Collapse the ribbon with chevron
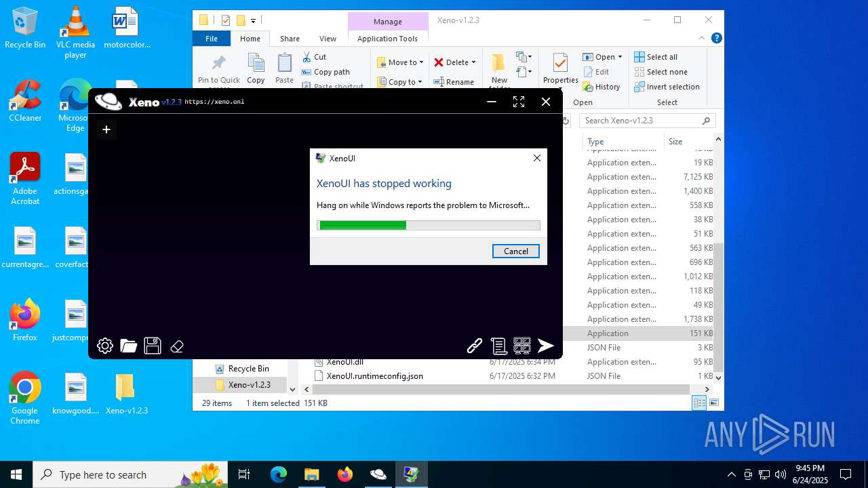 coord(702,39)
